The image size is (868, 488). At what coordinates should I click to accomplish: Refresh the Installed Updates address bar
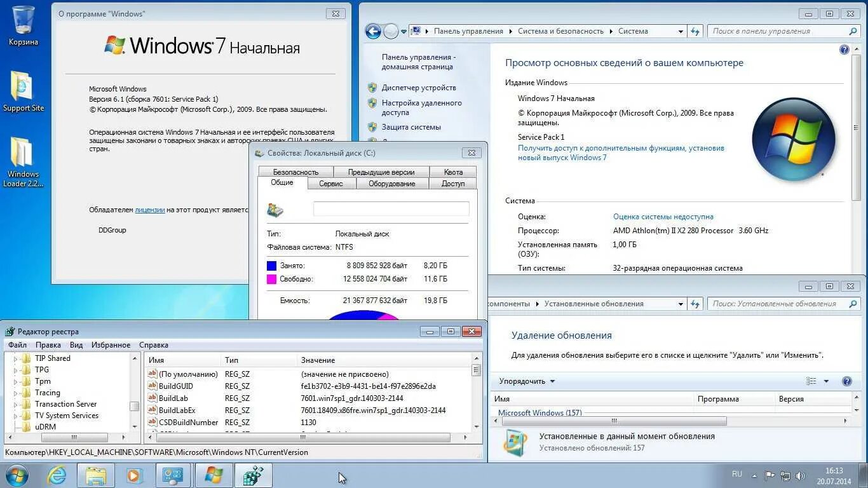pos(695,304)
